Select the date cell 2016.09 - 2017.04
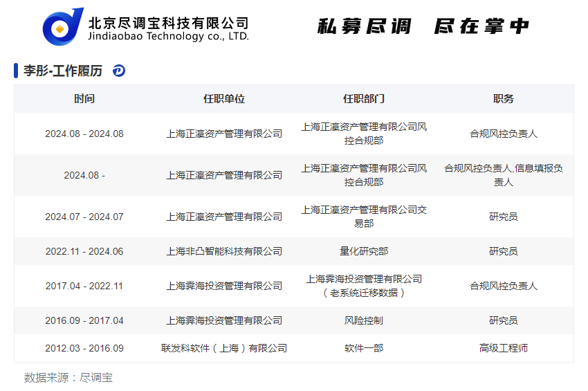588x391 pixels. click(x=84, y=320)
